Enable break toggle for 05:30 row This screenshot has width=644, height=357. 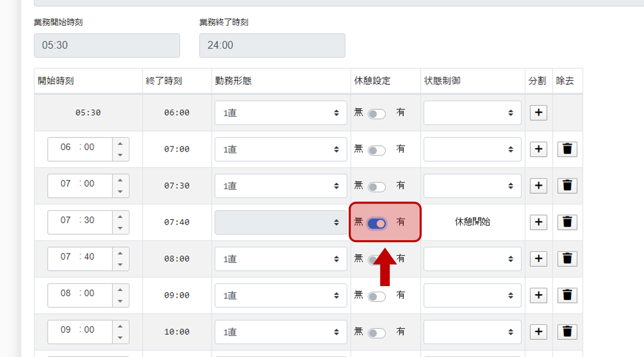tap(377, 114)
